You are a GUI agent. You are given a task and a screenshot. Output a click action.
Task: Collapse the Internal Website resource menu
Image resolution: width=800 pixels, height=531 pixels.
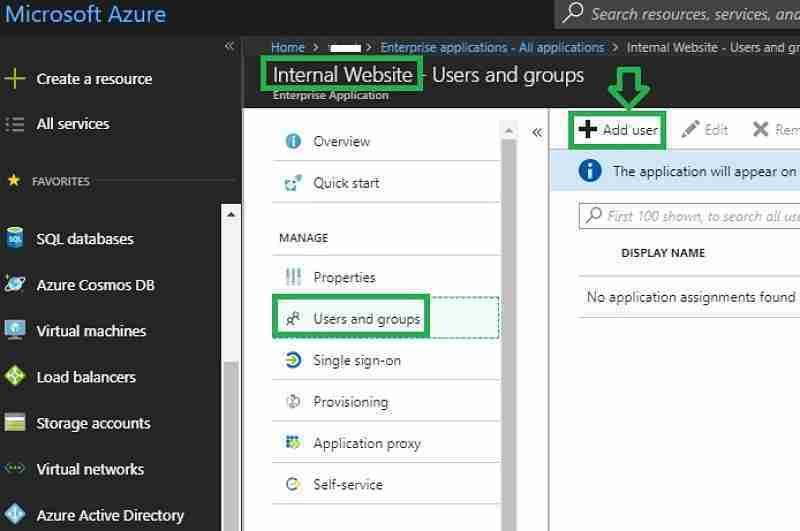tap(537, 133)
